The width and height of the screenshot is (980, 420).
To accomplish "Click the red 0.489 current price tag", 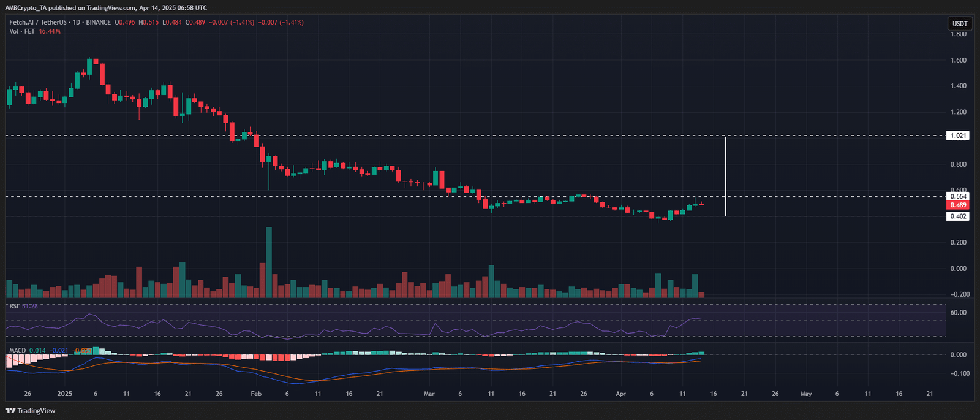I will click(958, 205).
